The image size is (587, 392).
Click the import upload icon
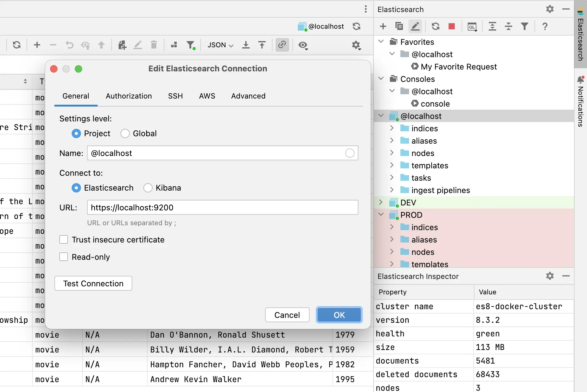262,45
